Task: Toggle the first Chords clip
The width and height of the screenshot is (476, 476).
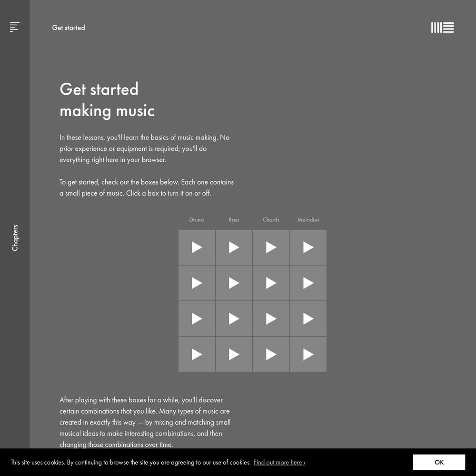Action: click(x=271, y=248)
